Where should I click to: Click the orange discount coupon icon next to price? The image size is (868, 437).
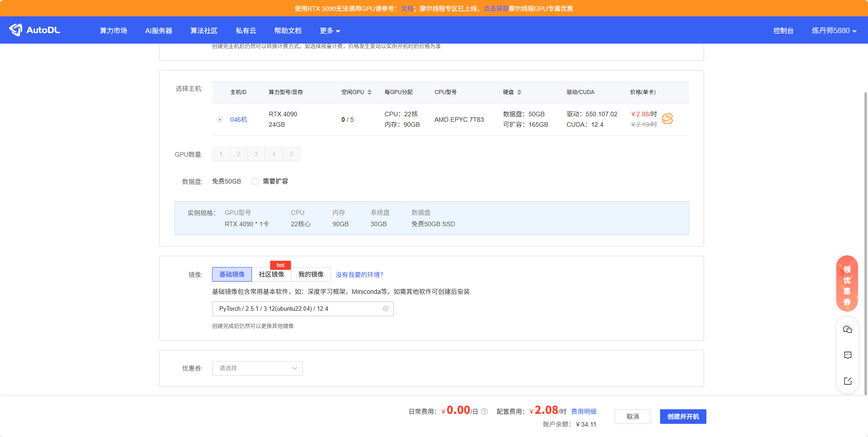tap(667, 119)
